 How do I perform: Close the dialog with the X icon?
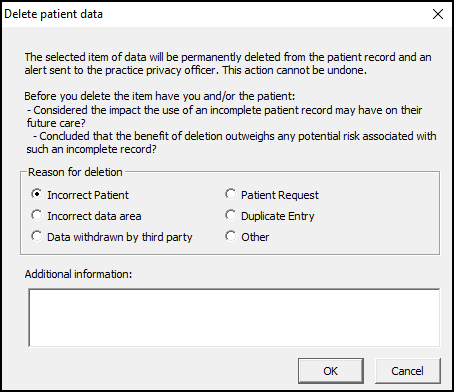[x=438, y=14]
